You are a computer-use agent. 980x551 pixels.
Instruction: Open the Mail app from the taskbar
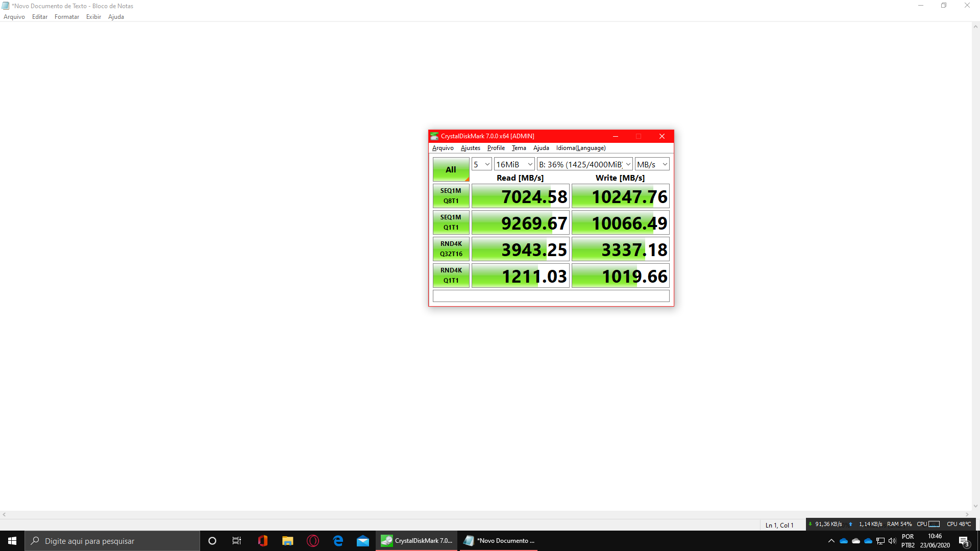363,541
